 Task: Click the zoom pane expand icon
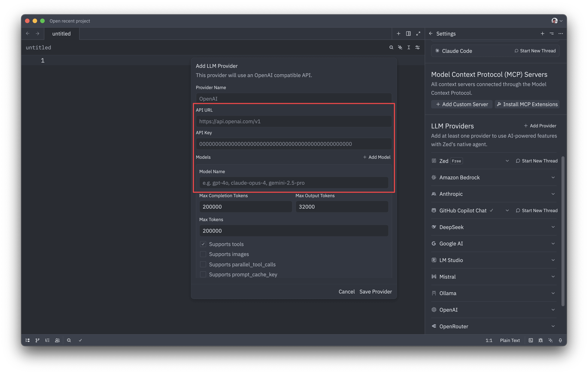click(418, 34)
